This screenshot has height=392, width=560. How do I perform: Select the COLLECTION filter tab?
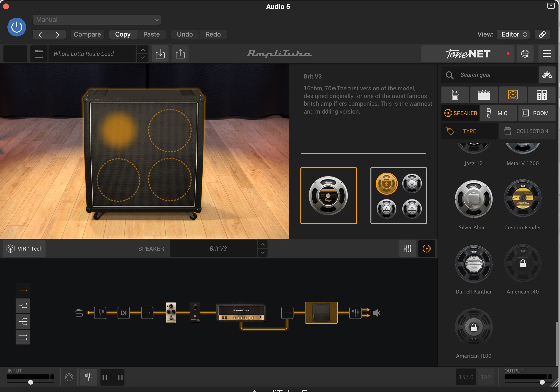527,131
